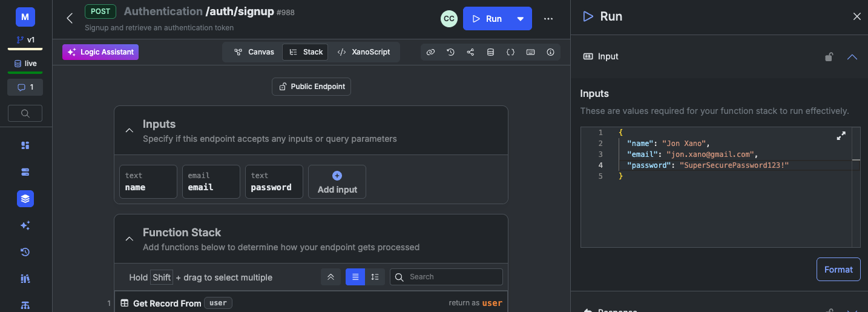Open comments with 1 count
The height and width of the screenshot is (312, 868).
[25, 87]
